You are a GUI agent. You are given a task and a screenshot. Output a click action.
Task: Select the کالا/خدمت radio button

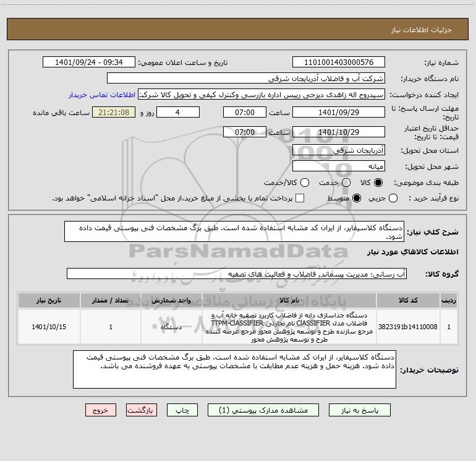305,183
